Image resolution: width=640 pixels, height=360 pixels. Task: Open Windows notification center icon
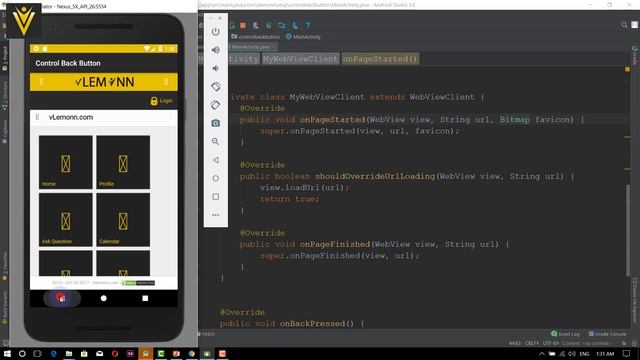point(627,353)
